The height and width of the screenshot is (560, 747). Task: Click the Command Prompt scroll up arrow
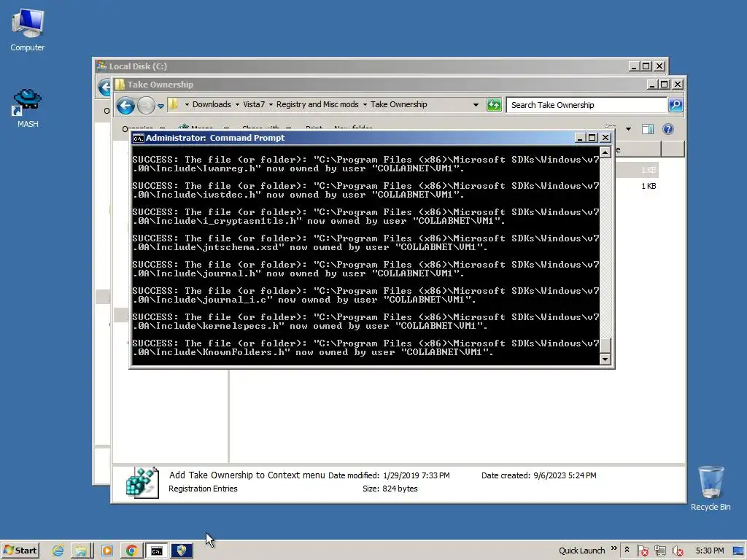pos(605,152)
